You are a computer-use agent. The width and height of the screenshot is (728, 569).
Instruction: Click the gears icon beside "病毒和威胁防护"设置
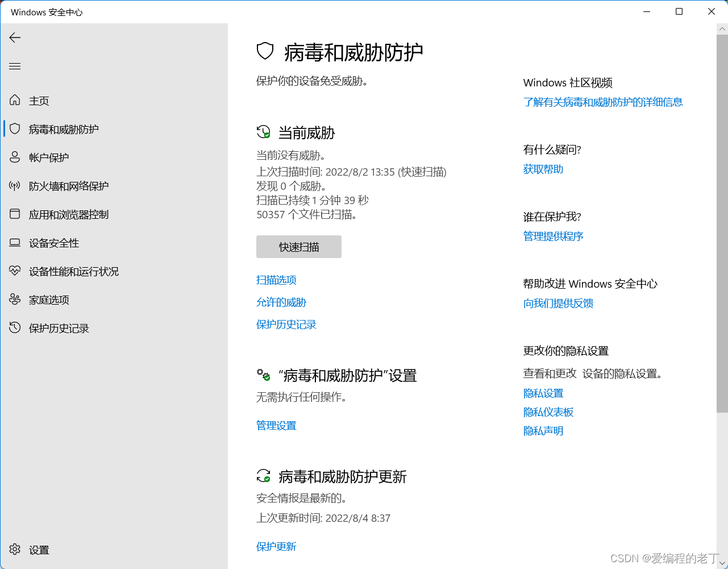[x=263, y=375]
